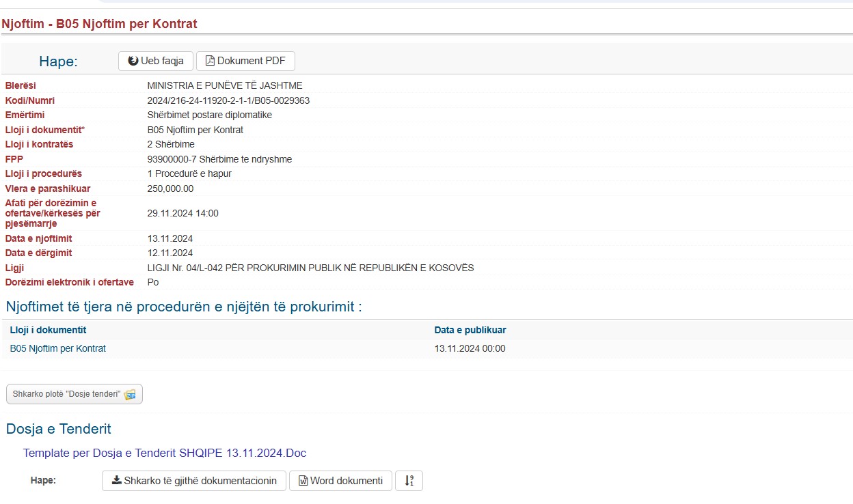Open the Ueb faqja web page button

[x=156, y=61]
